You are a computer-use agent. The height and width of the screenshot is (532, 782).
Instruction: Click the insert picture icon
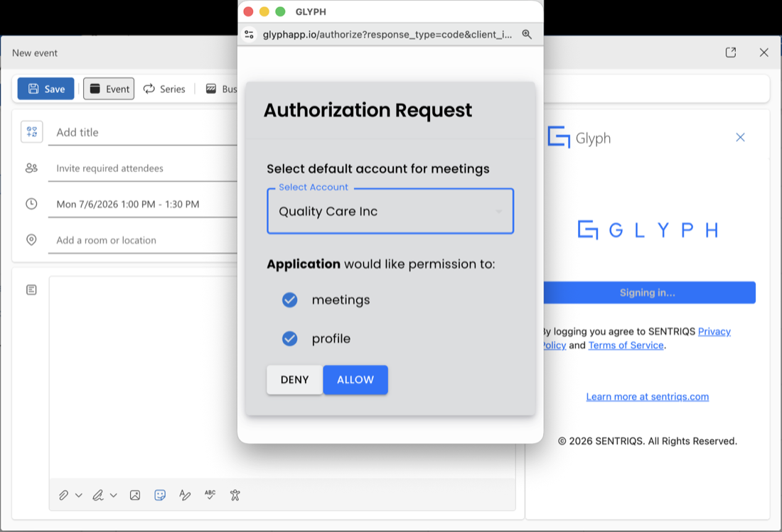135,495
